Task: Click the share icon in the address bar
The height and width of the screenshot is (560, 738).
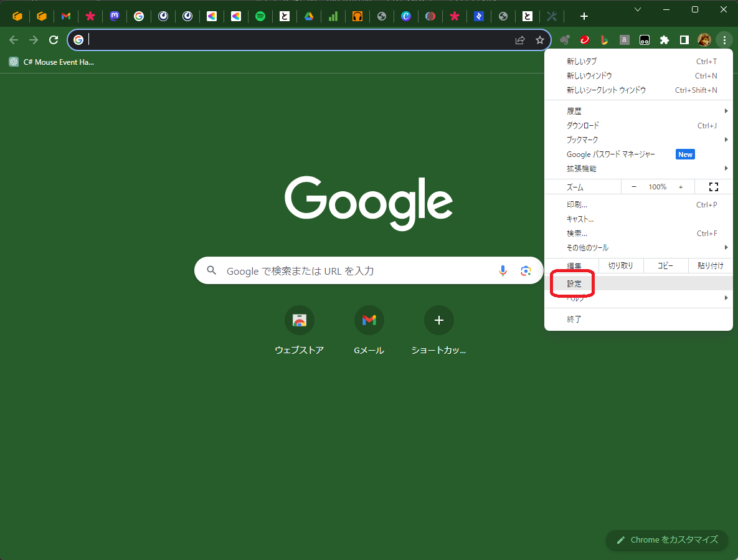Action: (520, 39)
